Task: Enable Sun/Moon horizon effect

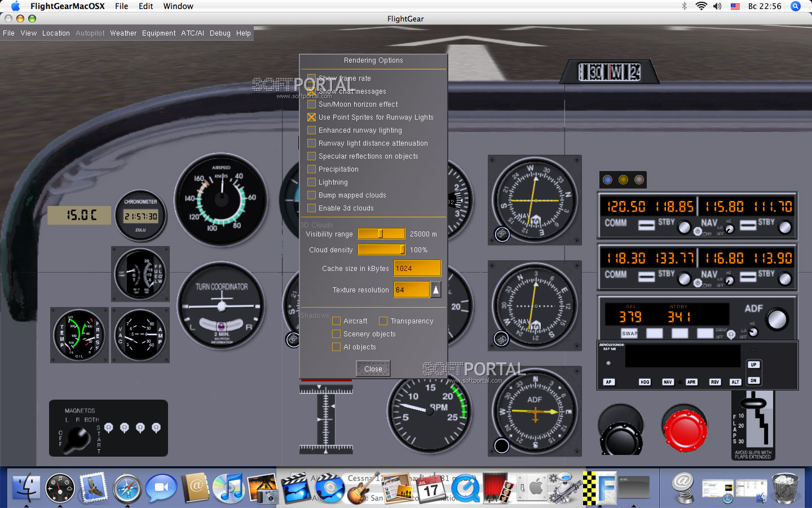Action: [311, 104]
